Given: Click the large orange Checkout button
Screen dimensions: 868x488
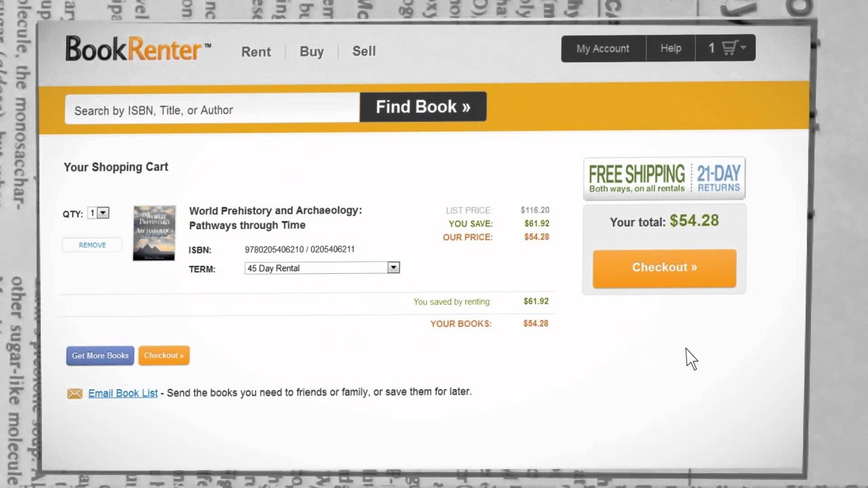Looking at the screenshot, I should tap(665, 268).
